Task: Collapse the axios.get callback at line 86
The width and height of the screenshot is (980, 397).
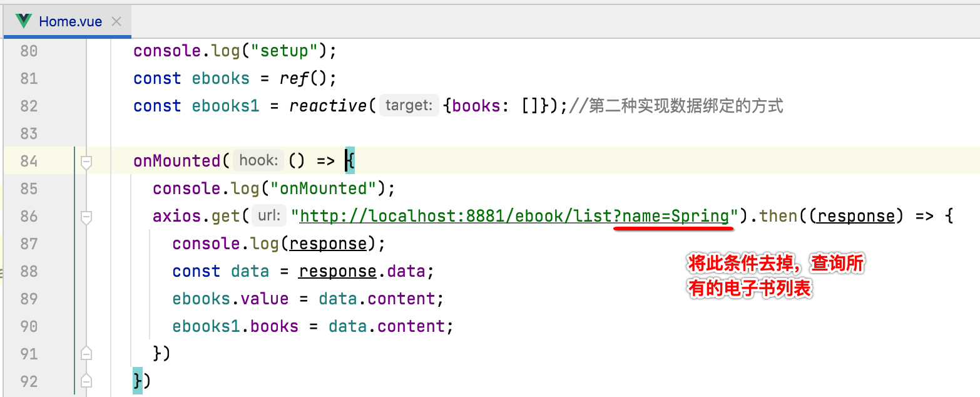Action: (86, 217)
